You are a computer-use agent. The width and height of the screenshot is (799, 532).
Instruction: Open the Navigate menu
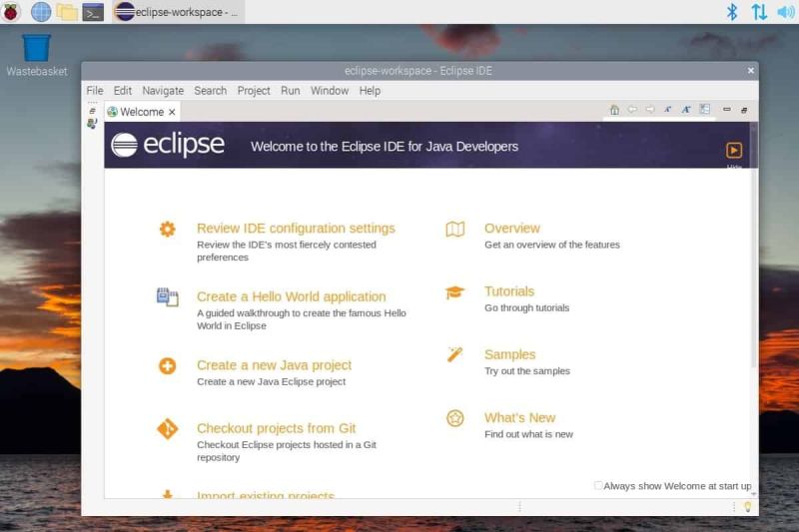tap(163, 91)
